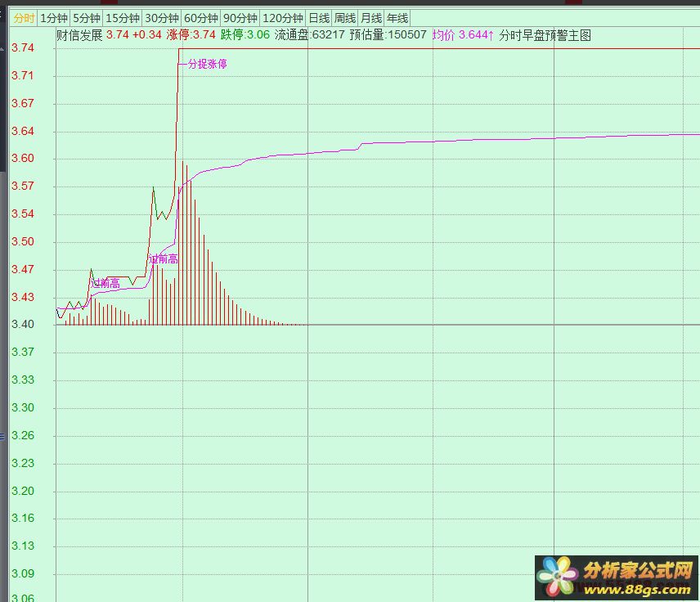
Task: Open the 日线 daily chart tab
Action: [319, 18]
